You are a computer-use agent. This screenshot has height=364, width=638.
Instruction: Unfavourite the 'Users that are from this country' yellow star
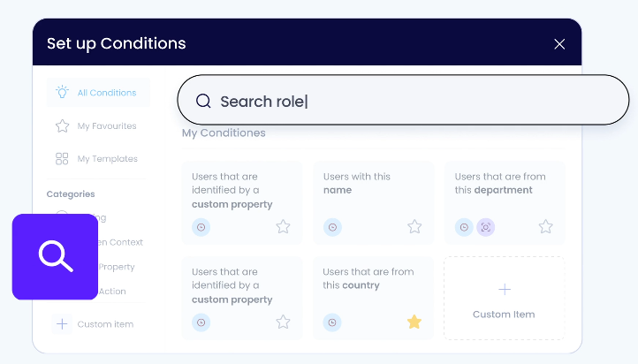(x=414, y=322)
